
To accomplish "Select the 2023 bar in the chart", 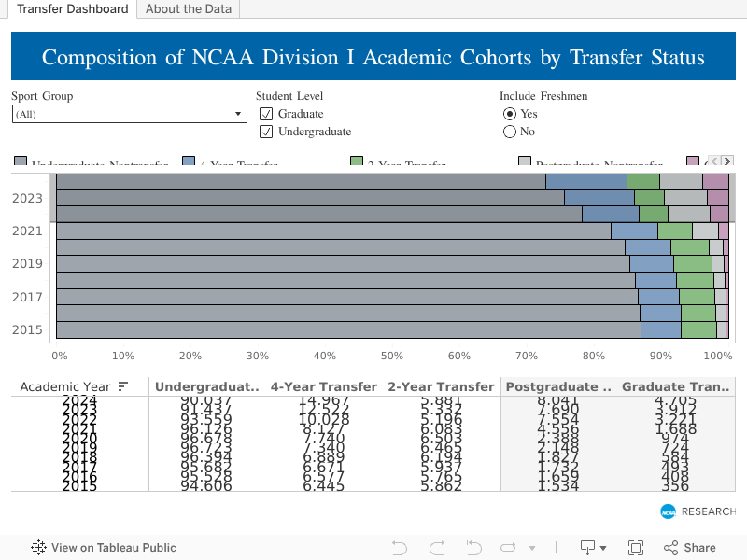I will [x=280, y=198].
